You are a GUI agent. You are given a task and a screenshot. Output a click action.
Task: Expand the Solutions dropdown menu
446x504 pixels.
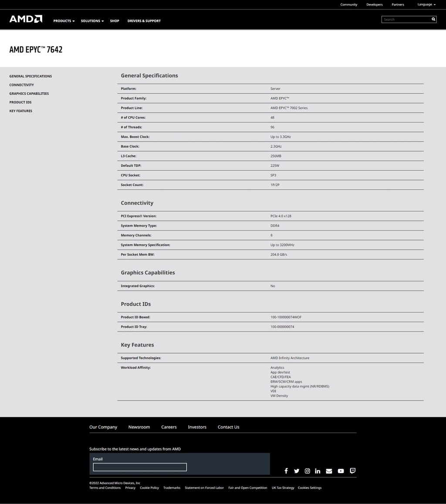(x=92, y=21)
